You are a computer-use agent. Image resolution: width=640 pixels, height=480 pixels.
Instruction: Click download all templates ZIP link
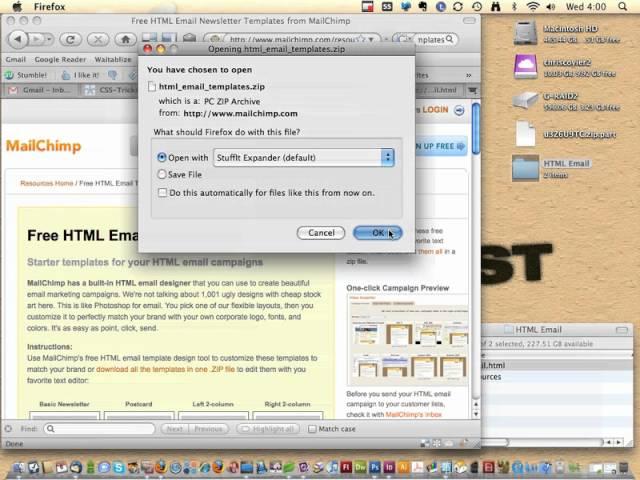(165, 369)
